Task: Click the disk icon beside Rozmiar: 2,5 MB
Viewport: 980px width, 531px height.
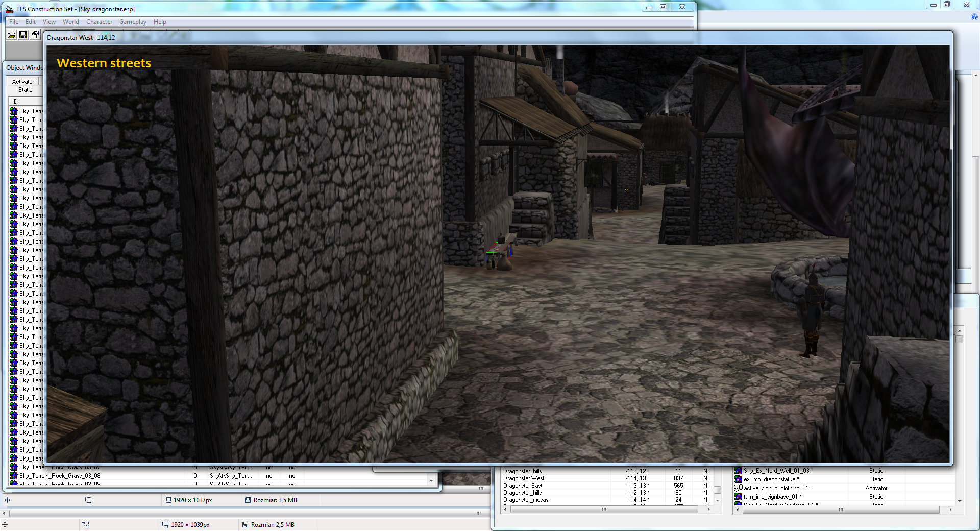Action: (245, 525)
